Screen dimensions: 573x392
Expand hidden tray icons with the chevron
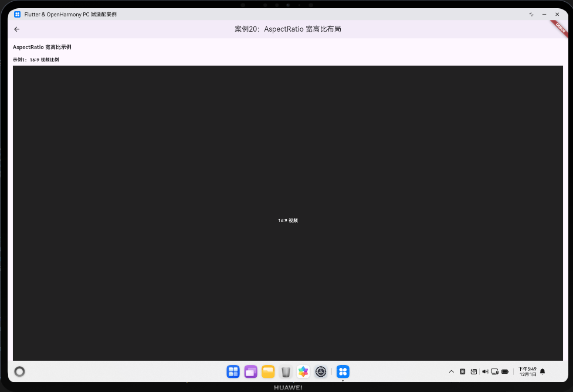tap(452, 371)
